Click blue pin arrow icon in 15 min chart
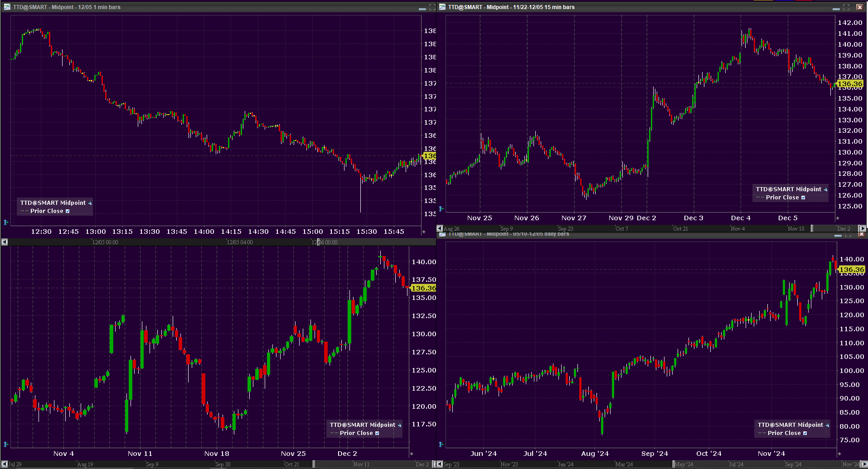Image resolution: width=868 pixels, height=469 pixels. [441, 208]
